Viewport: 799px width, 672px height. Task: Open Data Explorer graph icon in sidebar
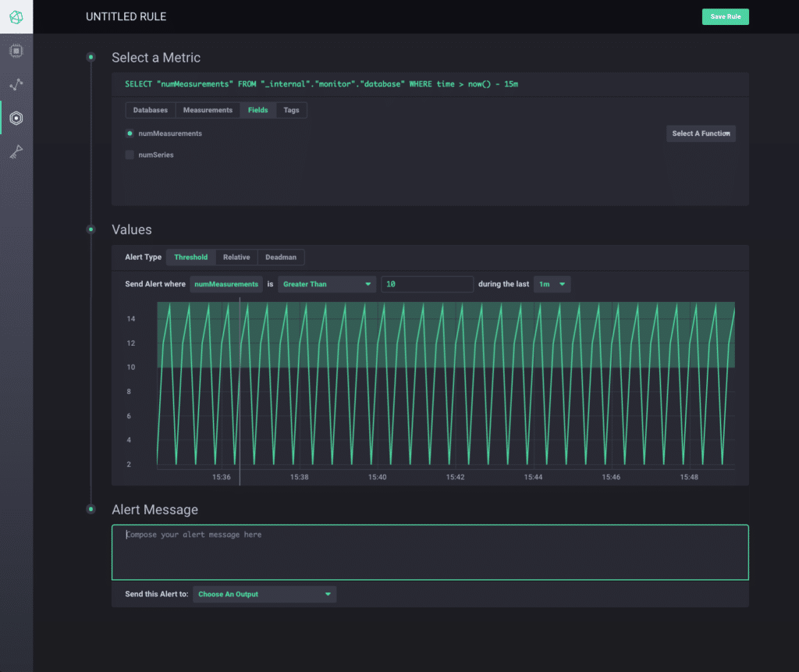click(x=16, y=84)
